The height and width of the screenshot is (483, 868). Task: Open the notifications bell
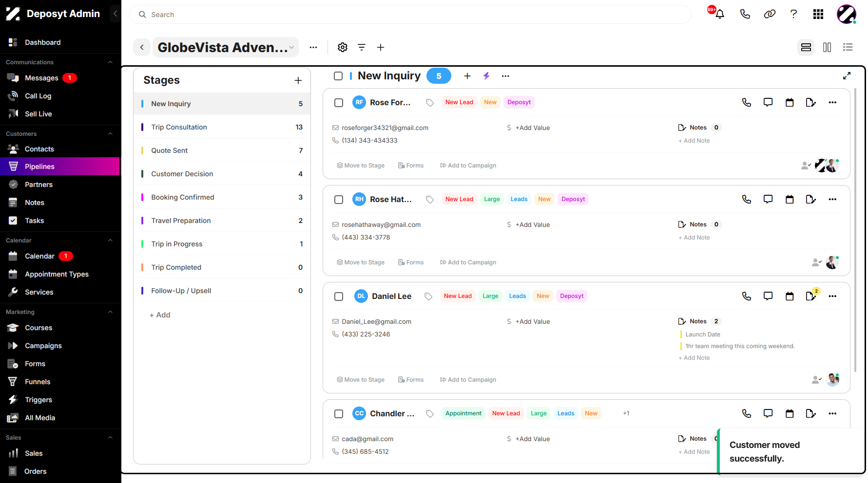pos(719,14)
